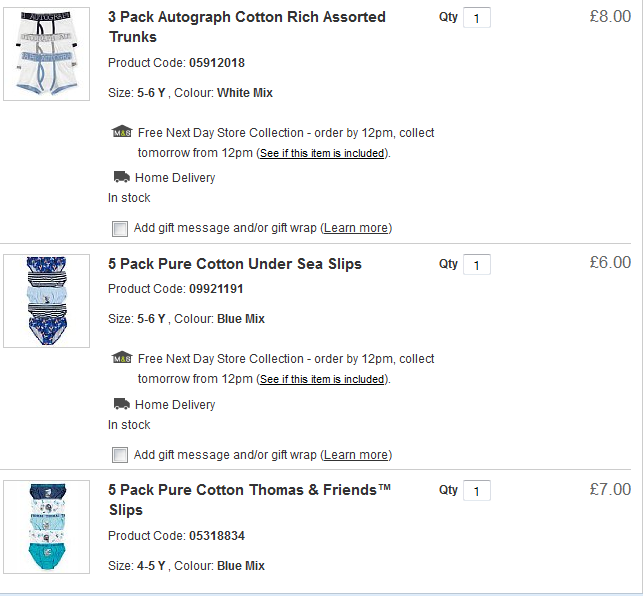Image resolution: width=643 pixels, height=596 pixels.
Task: Click 'See if this item is included' for Under Sea Slips
Action: coord(321,380)
